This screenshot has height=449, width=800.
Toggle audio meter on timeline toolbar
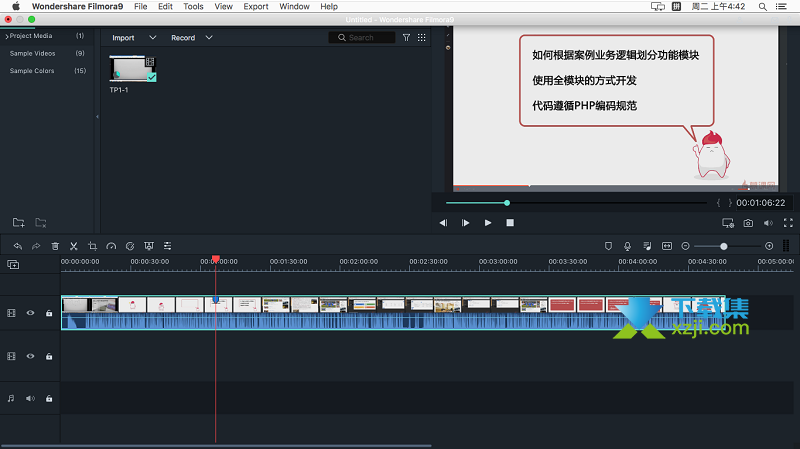(786, 246)
